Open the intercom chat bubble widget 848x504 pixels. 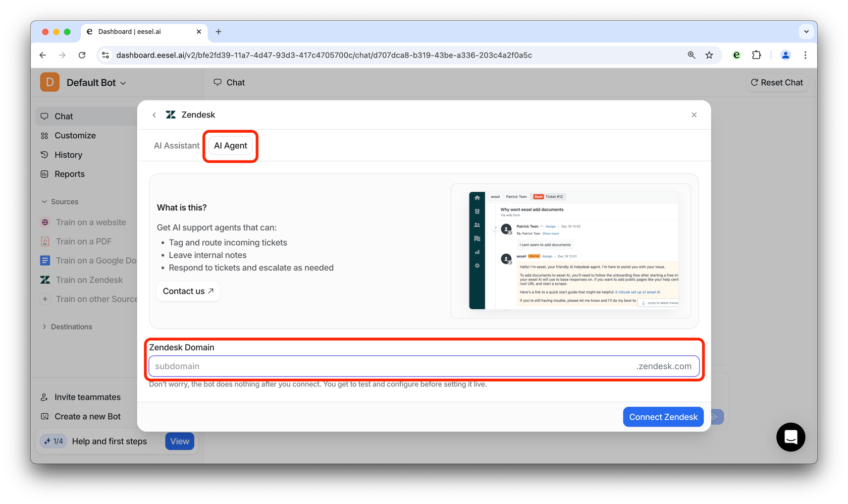[x=790, y=437]
